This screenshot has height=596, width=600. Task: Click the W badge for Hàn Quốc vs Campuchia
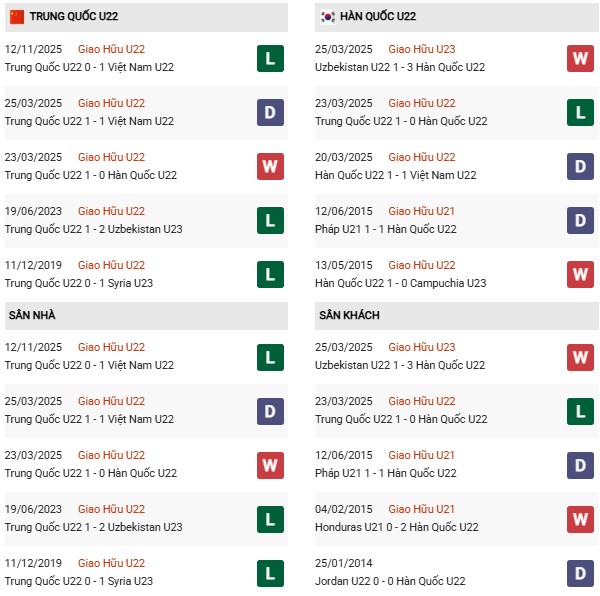click(x=581, y=274)
